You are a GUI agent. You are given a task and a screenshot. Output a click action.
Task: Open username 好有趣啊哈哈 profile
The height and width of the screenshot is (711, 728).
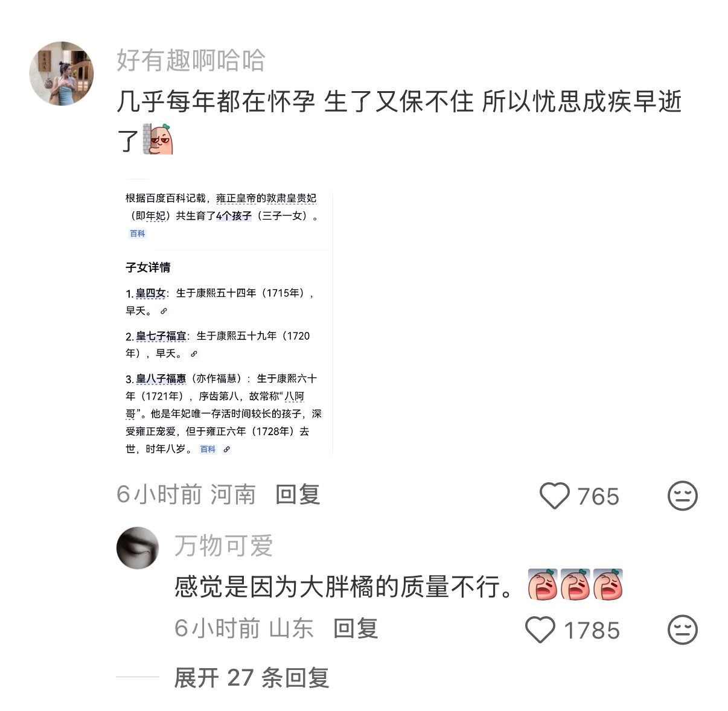pyautogui.click(x=191, y=60)
